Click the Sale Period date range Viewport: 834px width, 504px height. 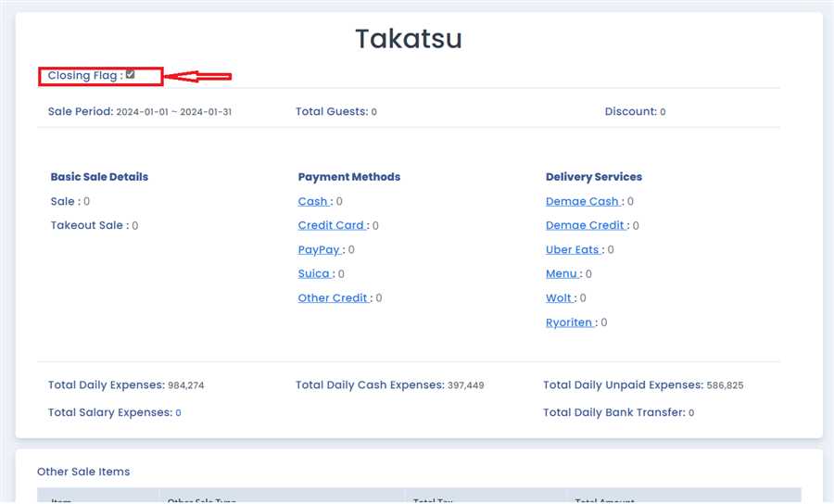pos(173,112)
